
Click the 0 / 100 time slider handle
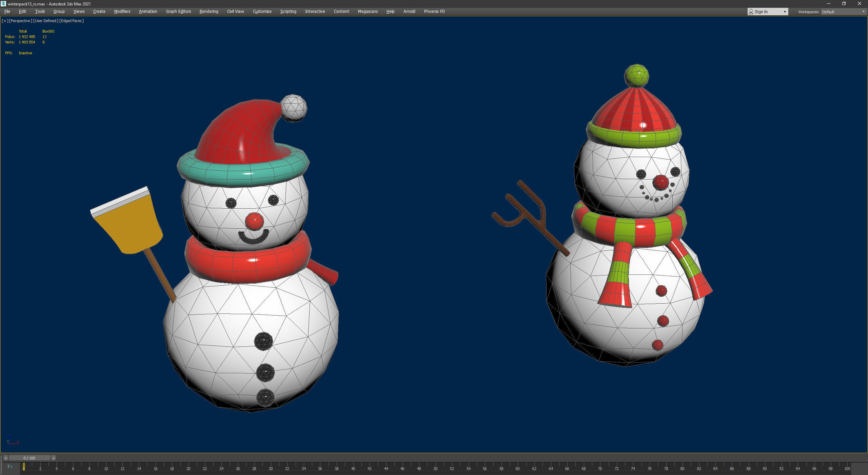tap(29, 458)
